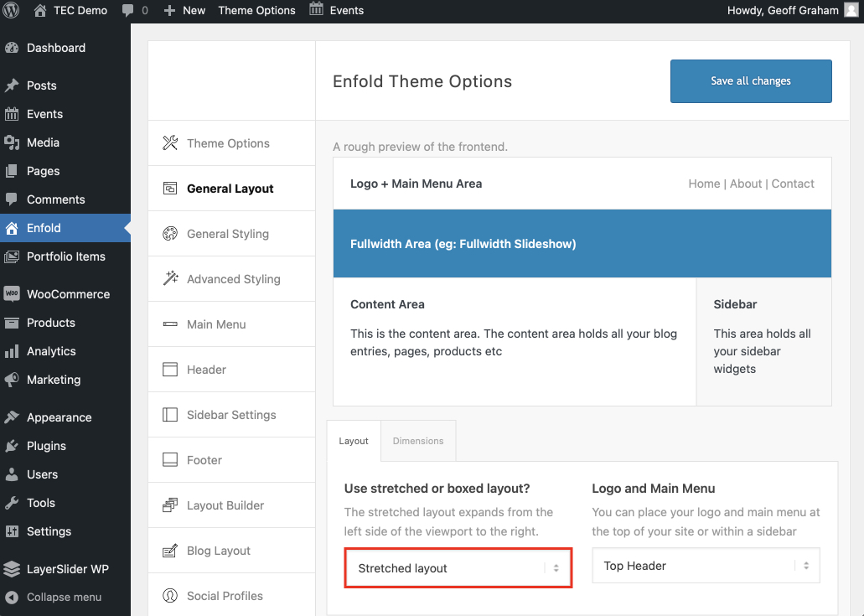Open Events in the left sidebar

(x=65, y=114)
